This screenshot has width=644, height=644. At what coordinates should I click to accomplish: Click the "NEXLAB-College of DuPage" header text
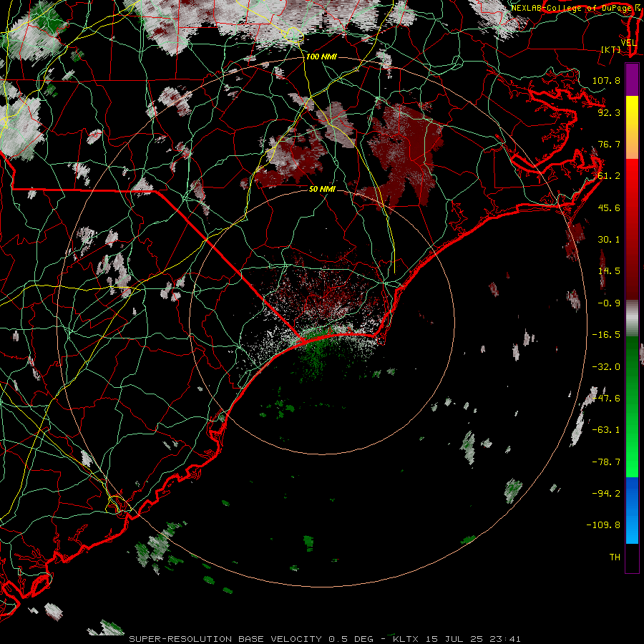pos(572,8)
